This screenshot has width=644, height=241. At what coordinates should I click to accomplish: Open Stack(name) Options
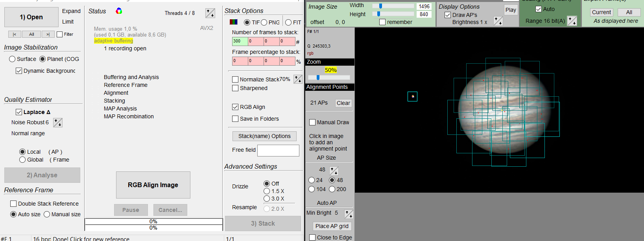[x=264, y=136]
